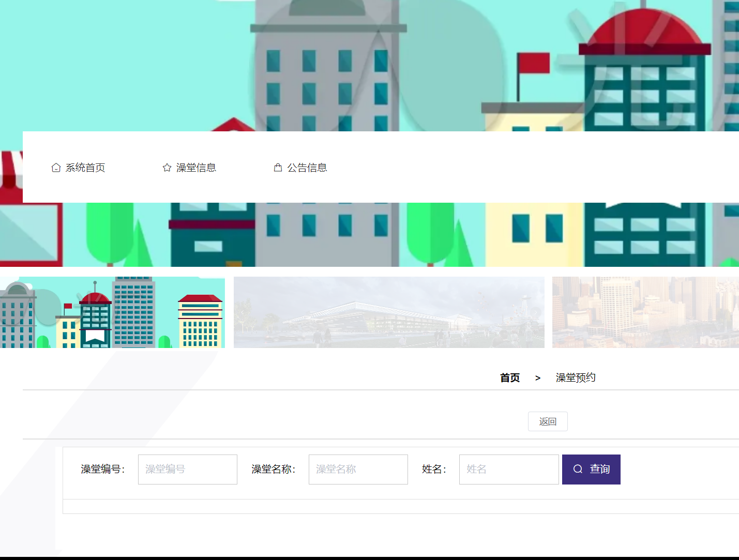Click the 返回 button to go back
Screen dimensions: 739x560
pos(547,421)
